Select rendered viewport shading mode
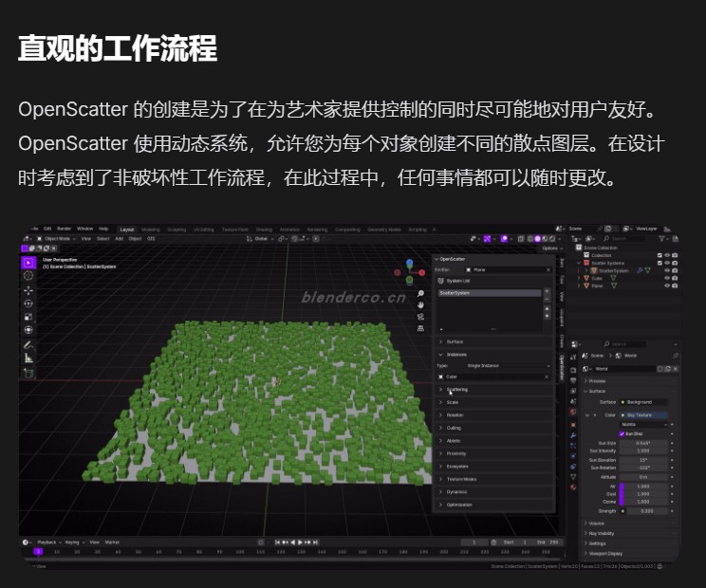The image size is (706, 588). pyautogui.click(x=552, y=239)
